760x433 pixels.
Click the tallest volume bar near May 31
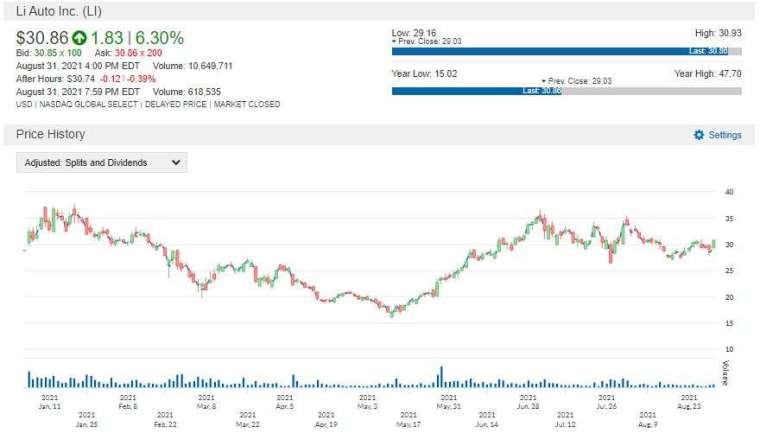(441, 377)
